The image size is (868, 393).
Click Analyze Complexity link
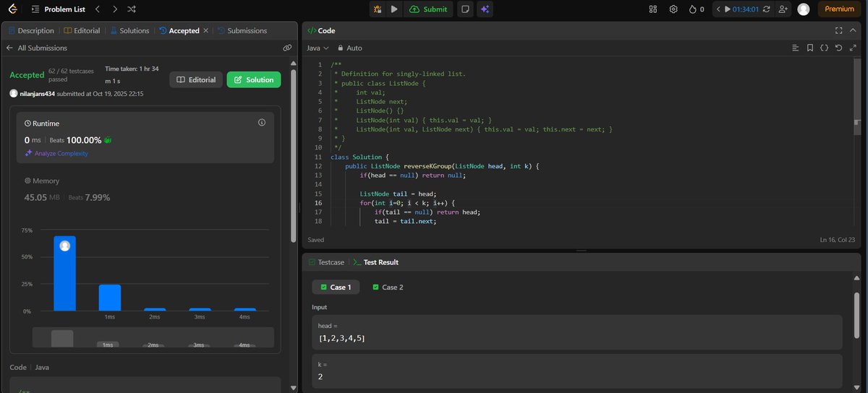click(x=56, y=153)
